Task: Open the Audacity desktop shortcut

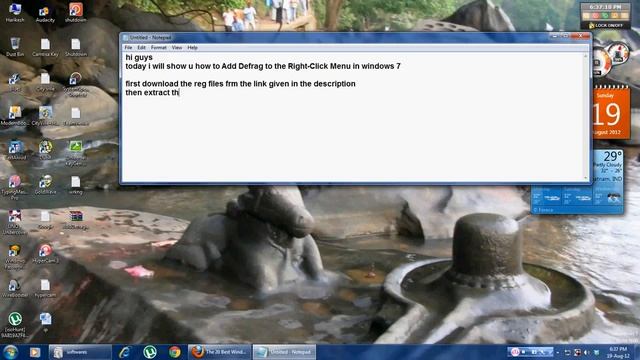Action: (45, 12)
